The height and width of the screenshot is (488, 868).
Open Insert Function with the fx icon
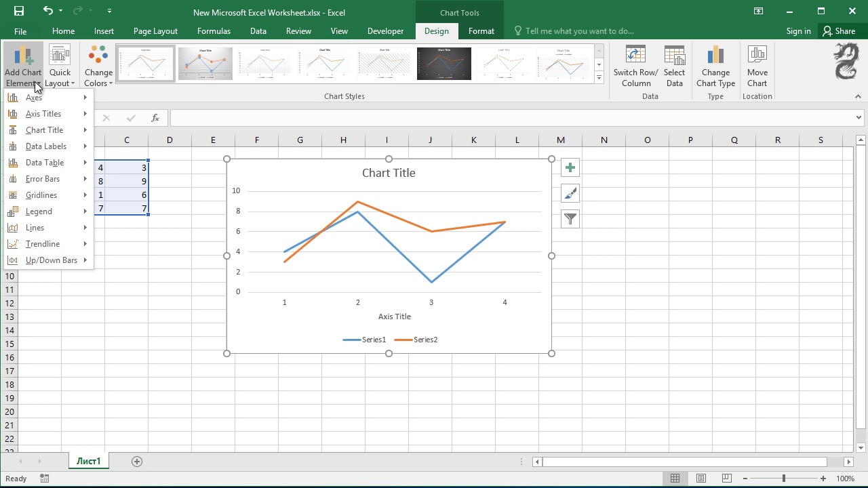click(x=155, y=118)
